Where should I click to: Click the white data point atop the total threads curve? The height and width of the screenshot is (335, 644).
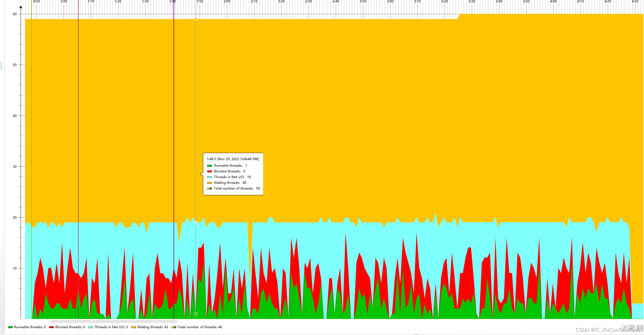(196, 19)
